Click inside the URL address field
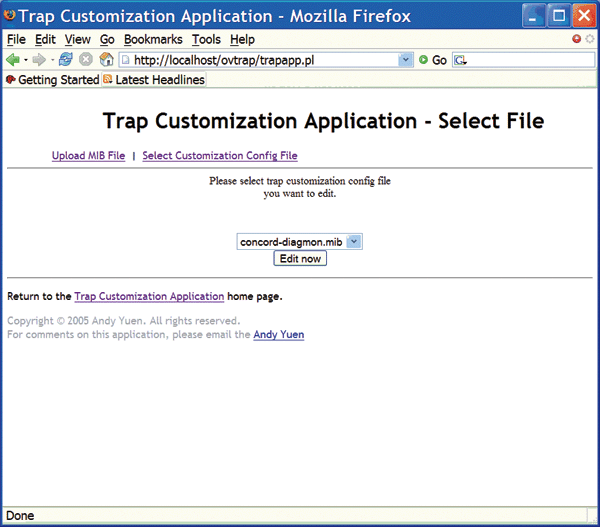Viewport: 600px width, 527px height. point(260,60)
